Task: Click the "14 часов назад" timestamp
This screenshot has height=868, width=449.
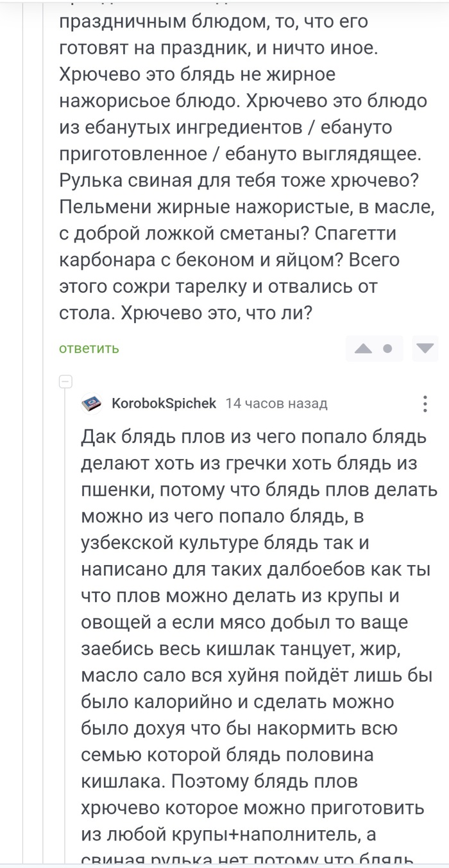Action: (x=277, y=404)
